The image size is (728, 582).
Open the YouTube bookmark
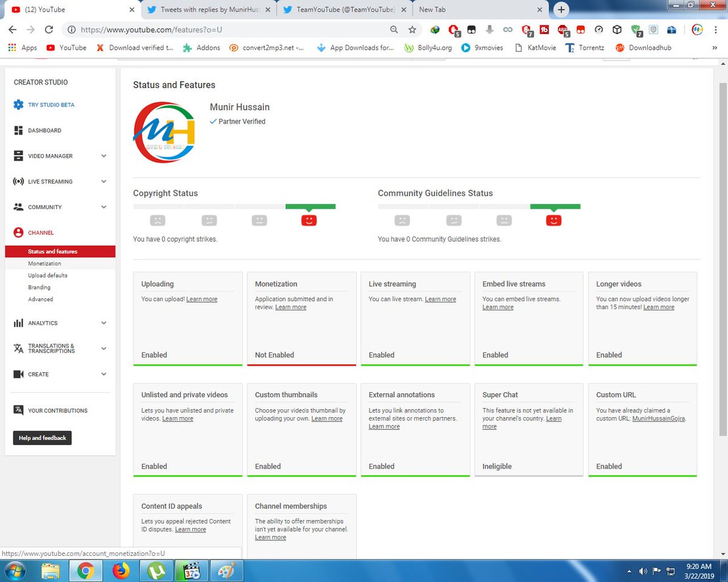point(66,47)
